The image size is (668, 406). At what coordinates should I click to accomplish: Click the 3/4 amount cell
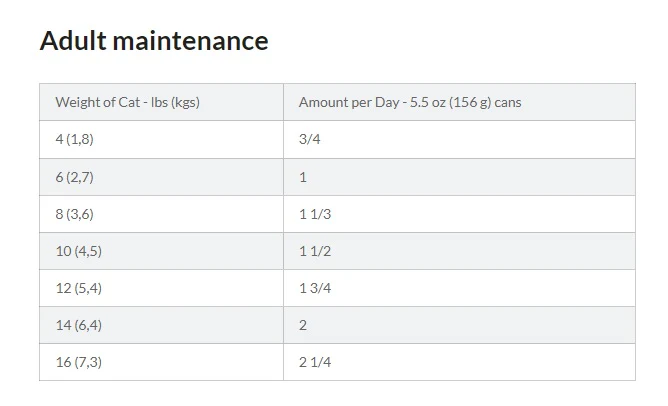pyautogui.click(x=459, y=139)
